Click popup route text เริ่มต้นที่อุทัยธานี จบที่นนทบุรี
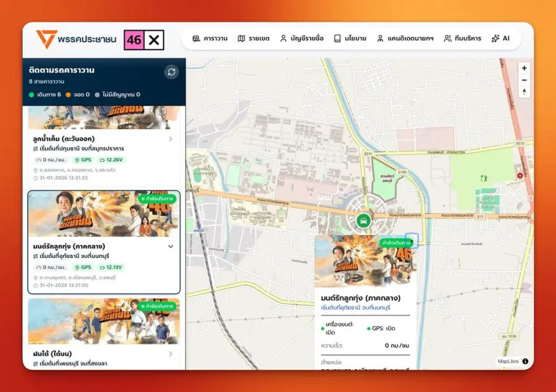Viewport: 556px width, 392px height. click(356, 307)
